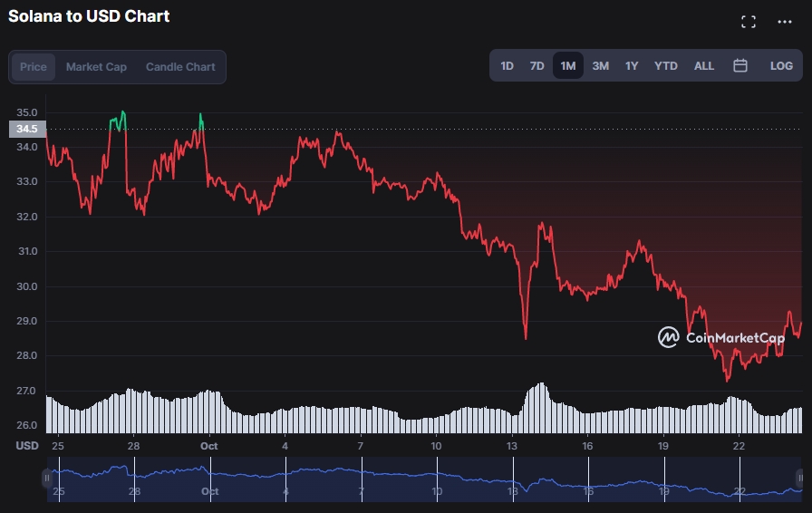Viewport: 812px width, 513px height.
Task: Click the 4 date label on main x-axis
Action: click(x=285, y=446)
